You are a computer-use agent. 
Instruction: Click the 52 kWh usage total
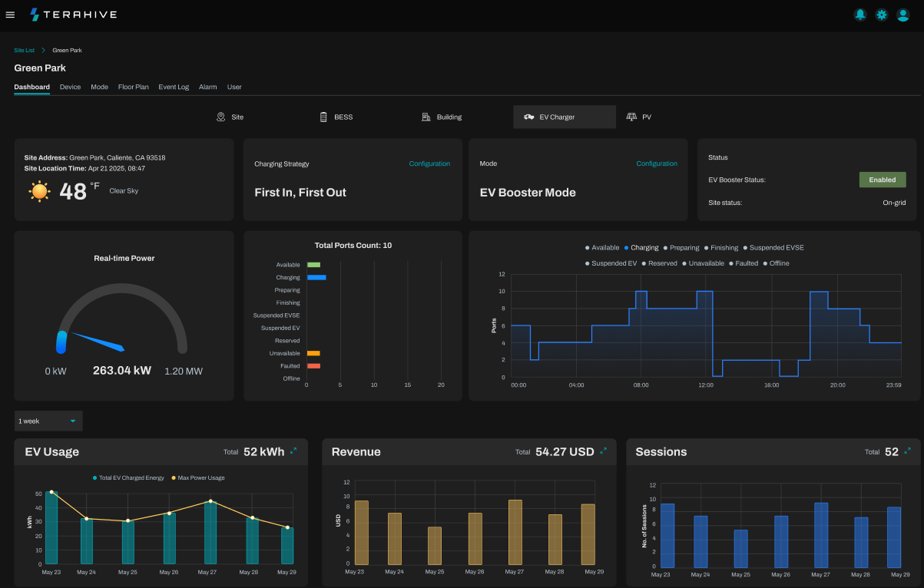[x=264, y=452]
